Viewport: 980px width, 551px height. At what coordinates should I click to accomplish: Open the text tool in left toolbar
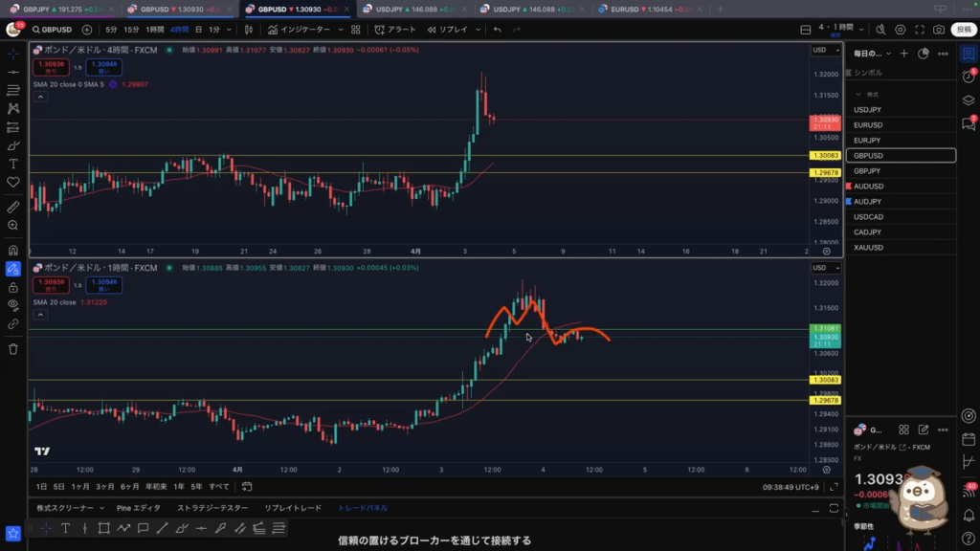(13, 164)
